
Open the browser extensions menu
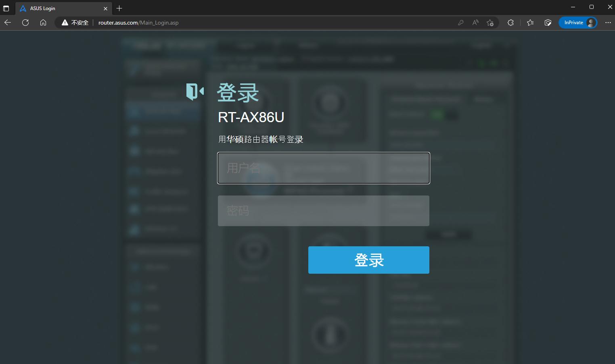(x=510, y=23)
